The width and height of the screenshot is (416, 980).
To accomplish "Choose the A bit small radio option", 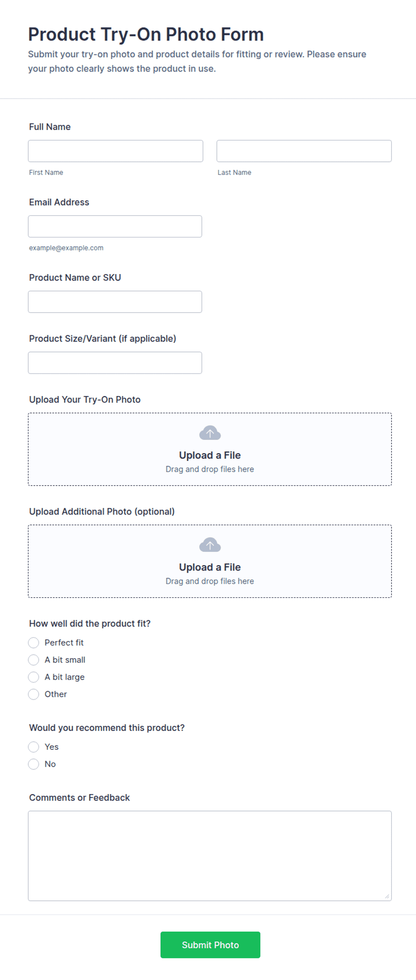I will pos(34,660).
